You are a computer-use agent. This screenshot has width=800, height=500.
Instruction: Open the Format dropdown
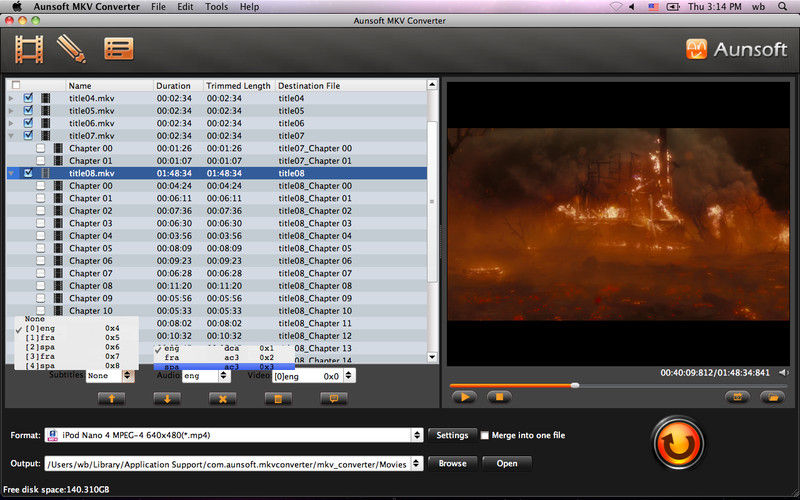234,435
